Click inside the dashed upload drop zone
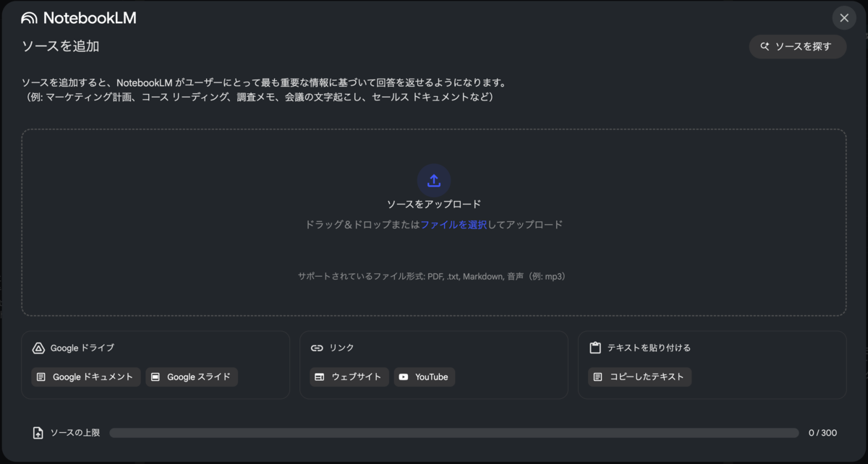The width and height of the screenshot is (868, 464). [x=434, y=223]
